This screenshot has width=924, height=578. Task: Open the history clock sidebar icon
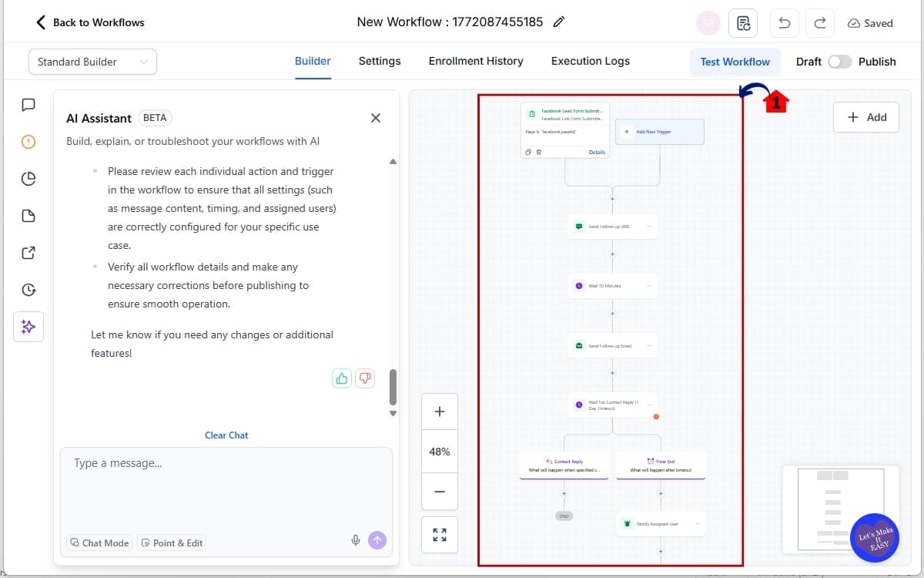(x=28, y=289)
